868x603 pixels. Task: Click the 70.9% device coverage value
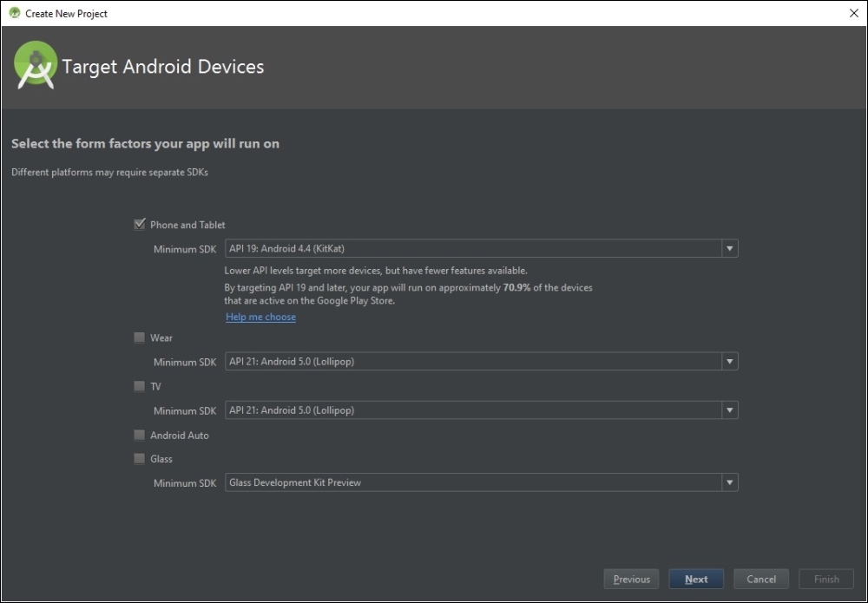516,288
